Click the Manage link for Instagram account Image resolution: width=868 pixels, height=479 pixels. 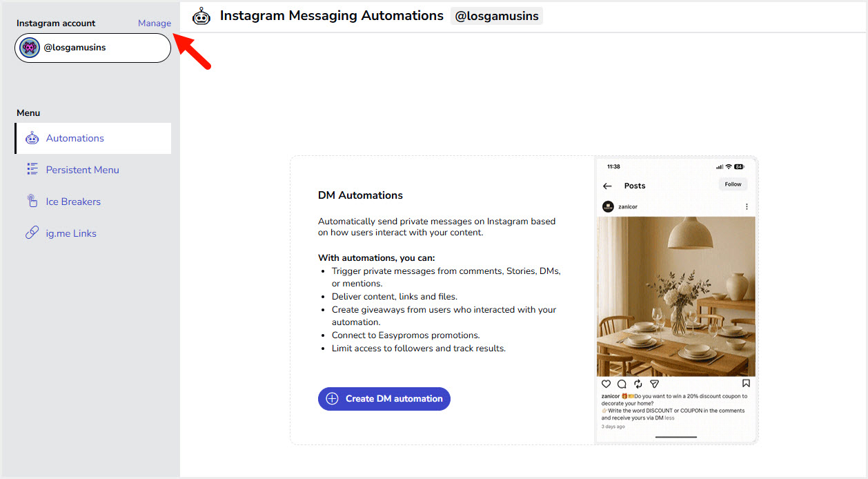154,23
